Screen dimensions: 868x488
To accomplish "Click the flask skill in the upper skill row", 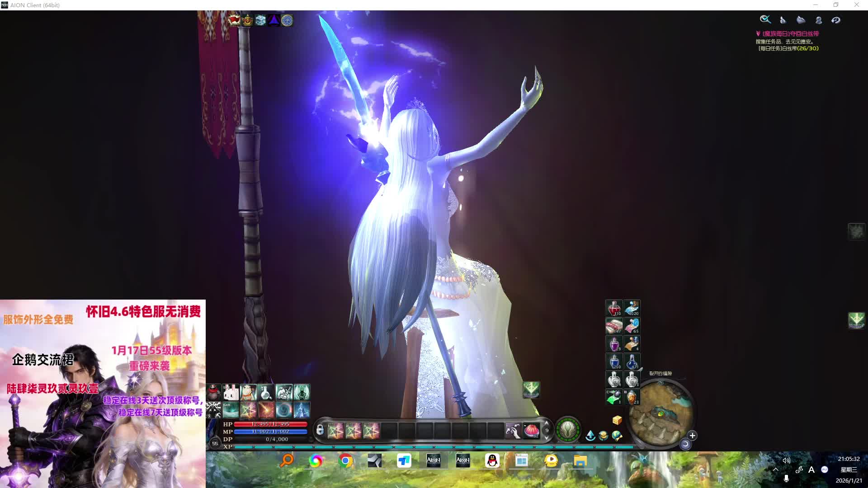I will coord(266,392).
